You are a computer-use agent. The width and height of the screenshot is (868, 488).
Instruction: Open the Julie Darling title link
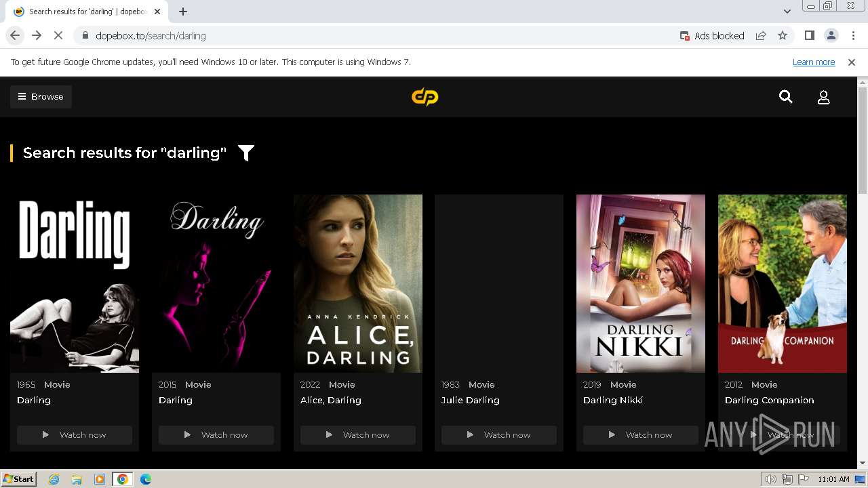471,401
